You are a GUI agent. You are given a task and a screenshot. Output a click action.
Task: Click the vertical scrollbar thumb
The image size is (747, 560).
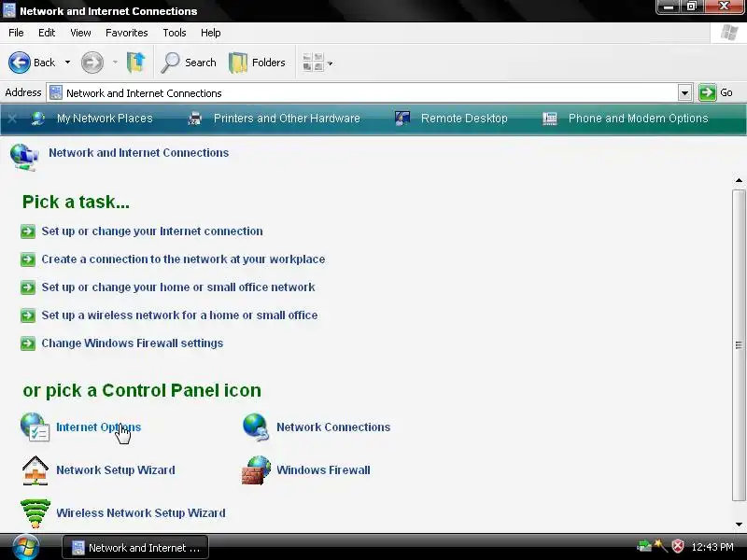coord(739,345)
